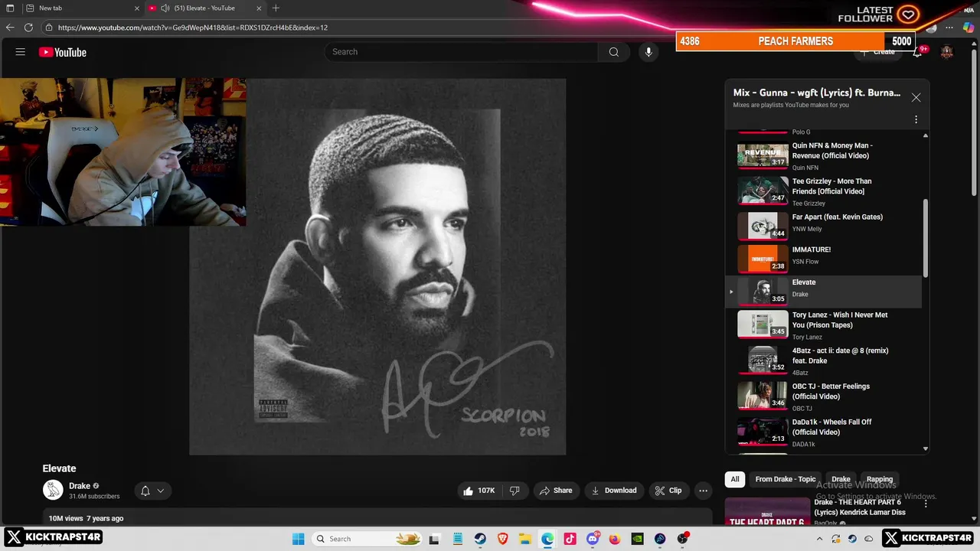Screen dimensions: 980x551
Task: Open the YouTube hamburger guide menu
Action: pos(21,52)
